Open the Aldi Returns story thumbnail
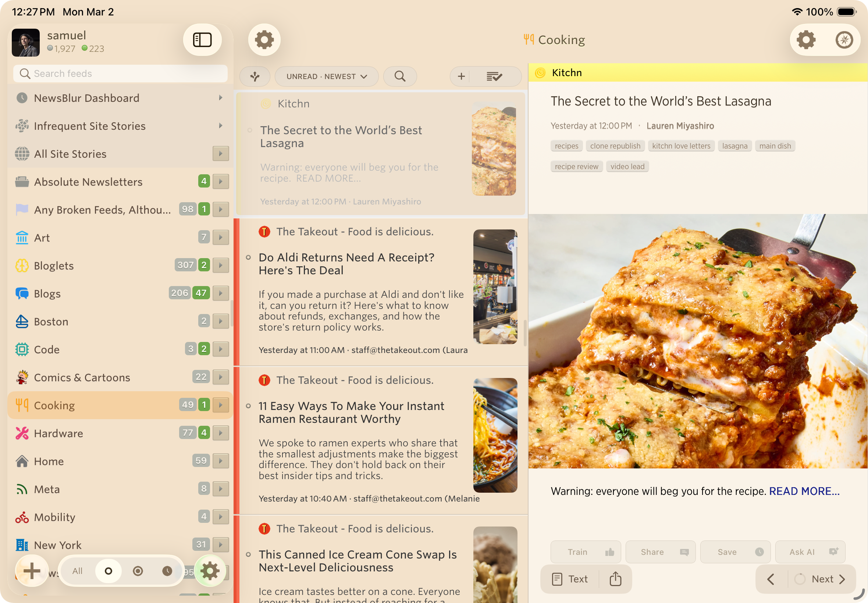The image size is (868, 603). pos(495,286)
